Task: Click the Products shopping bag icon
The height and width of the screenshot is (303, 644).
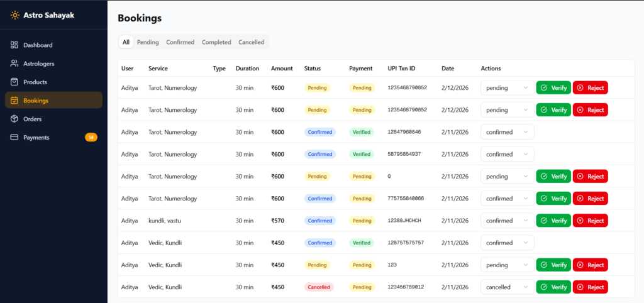Action: click(x=14, y=82)
